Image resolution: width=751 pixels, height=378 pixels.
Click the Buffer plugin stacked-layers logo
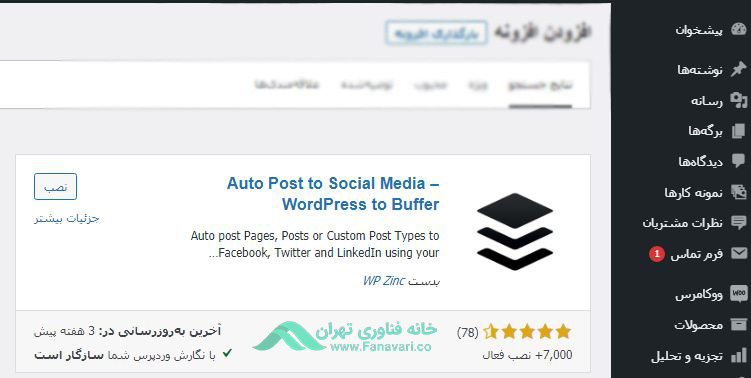coord(515,231)
